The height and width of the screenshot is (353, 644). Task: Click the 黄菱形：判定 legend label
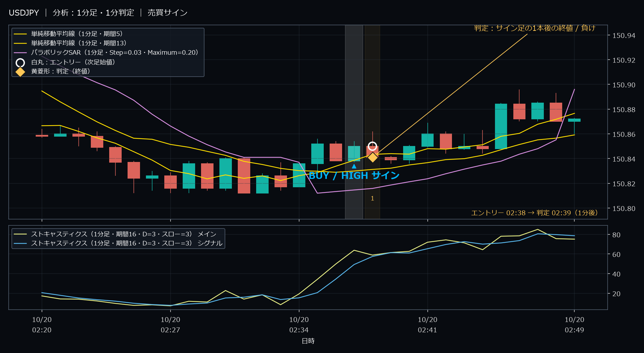[x=61, y=71]
